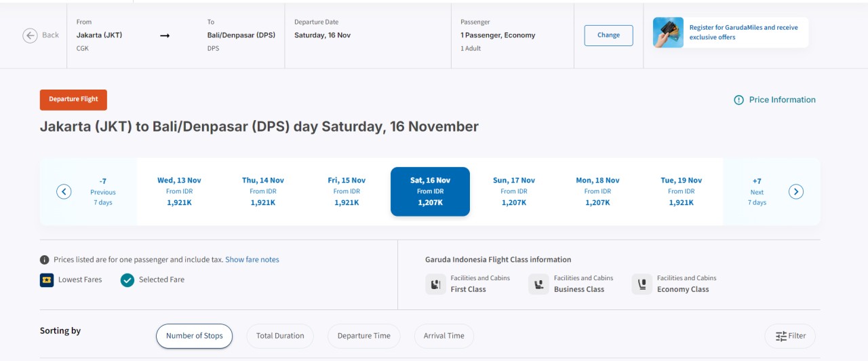The image size is (868, 361).
Task: Open Price Information link text
Action: pos(783,100)
